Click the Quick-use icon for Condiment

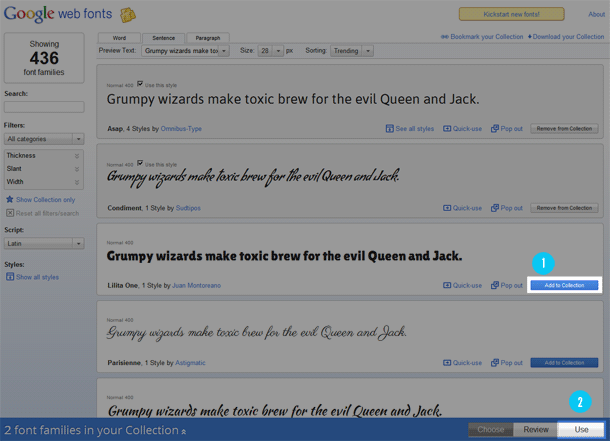pos(447,208)
